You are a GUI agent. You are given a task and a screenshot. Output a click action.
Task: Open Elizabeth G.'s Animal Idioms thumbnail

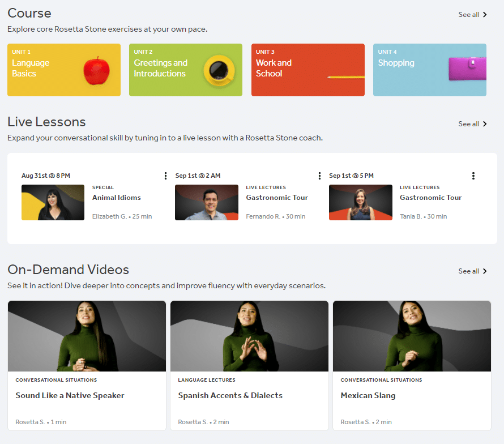[x=53, y=202]
